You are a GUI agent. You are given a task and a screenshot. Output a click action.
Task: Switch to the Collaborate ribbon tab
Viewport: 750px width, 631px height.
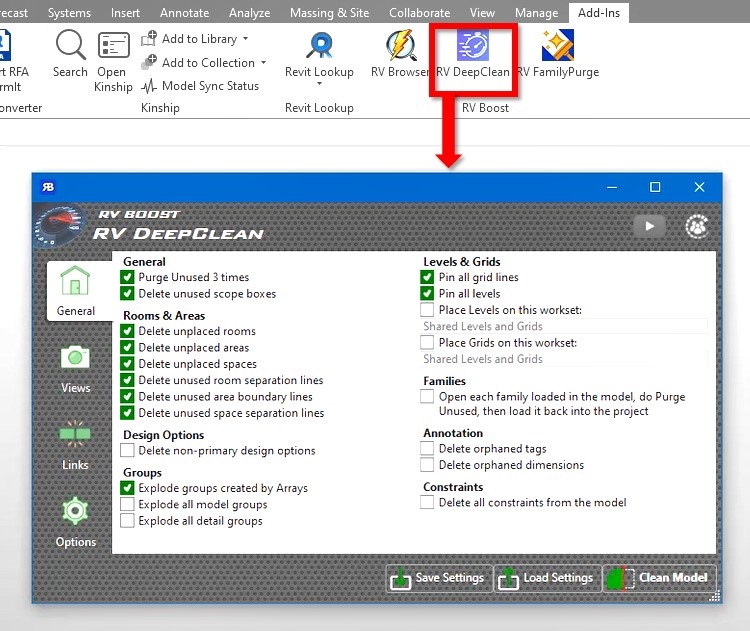tap(419, 13)
